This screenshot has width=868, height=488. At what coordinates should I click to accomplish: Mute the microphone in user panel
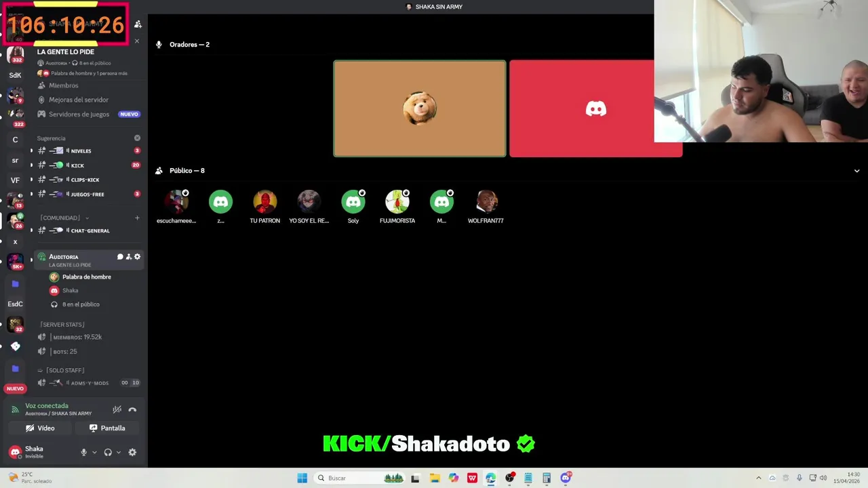[84, 452]
